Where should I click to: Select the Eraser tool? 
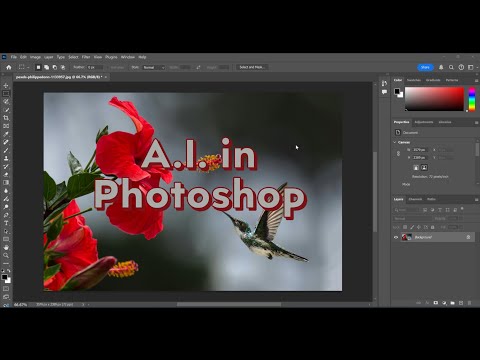click(6, 175)
